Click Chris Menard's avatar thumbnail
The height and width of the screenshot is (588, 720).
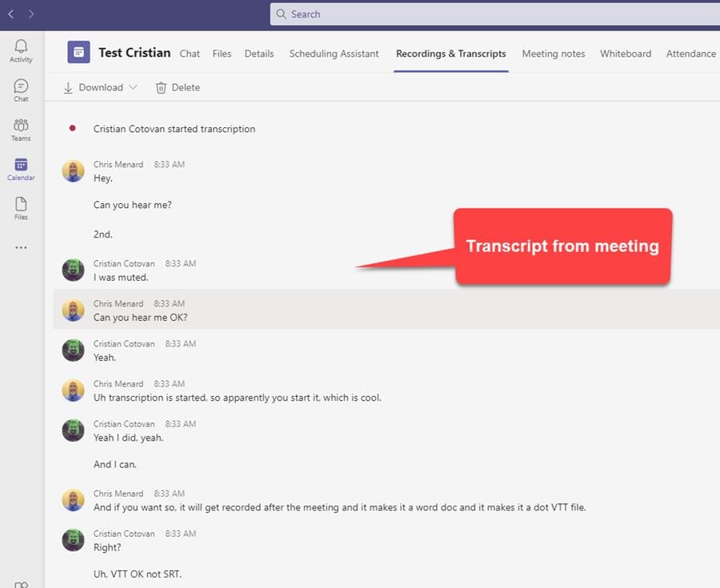point(73,170)
